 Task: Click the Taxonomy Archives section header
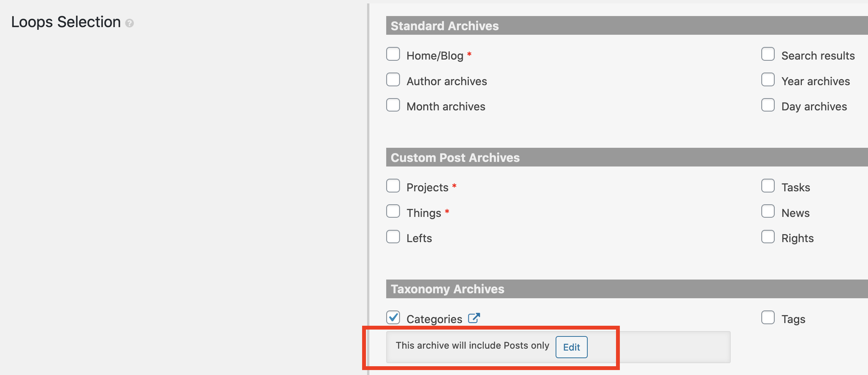pyautogui.click(x=627, y=289)
